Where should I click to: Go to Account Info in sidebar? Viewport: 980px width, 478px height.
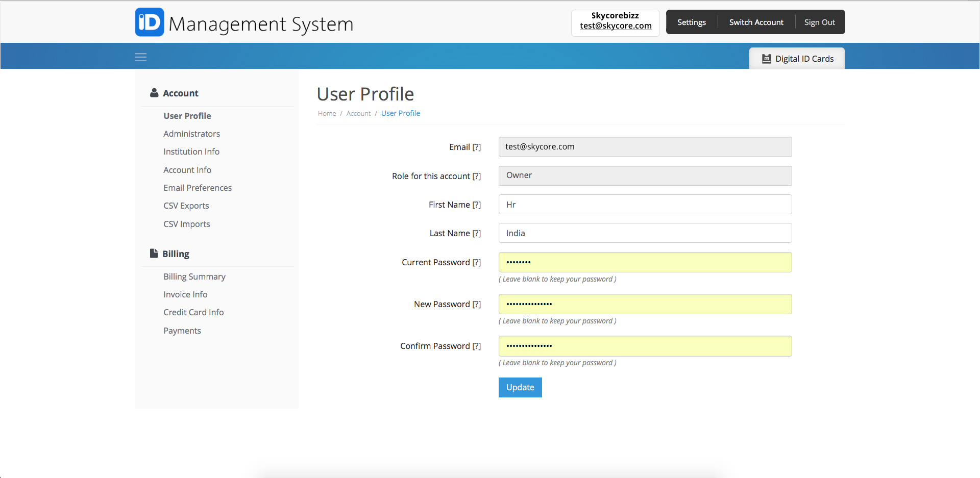(x=187, y=170)
